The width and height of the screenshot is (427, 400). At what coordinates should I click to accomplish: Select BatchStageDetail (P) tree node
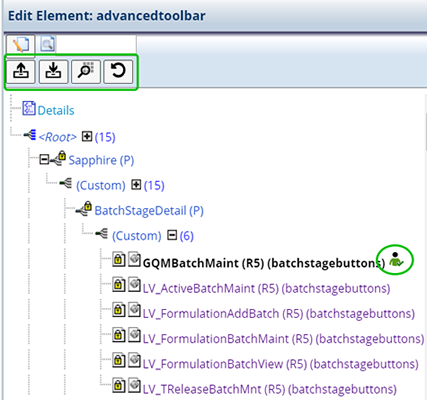tap(149, 211)
